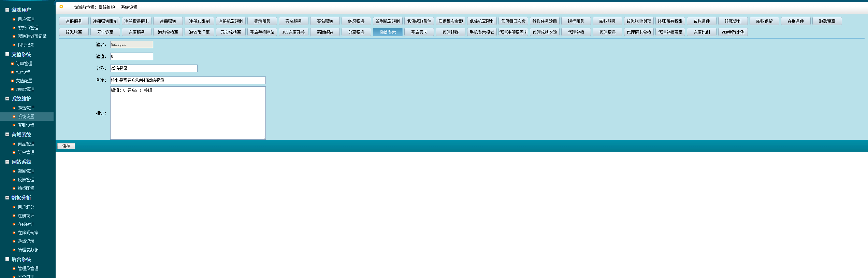Switch to the 转账服务 settings tab
This screenshot has width=868, height=278.
(x=607, y=21)
